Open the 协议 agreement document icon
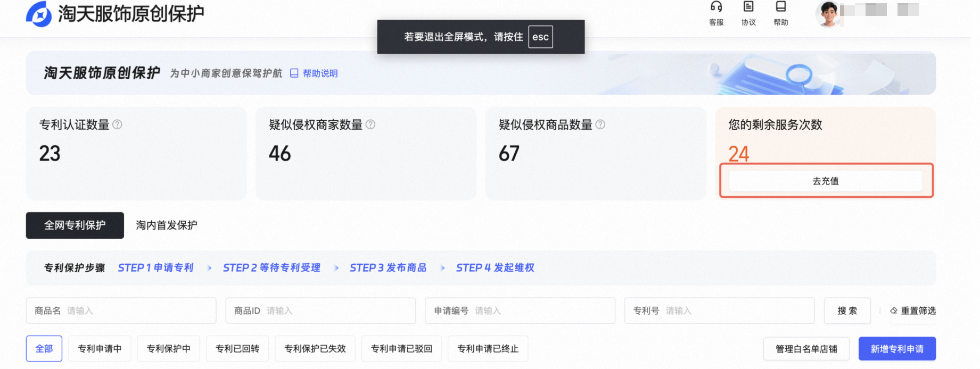Image resolution: width=980 pixels, height=369 pixels. coord(748,7)
